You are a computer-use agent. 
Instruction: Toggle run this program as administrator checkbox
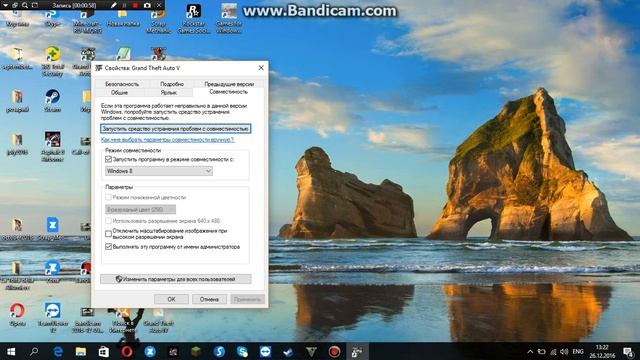[108, 247]
